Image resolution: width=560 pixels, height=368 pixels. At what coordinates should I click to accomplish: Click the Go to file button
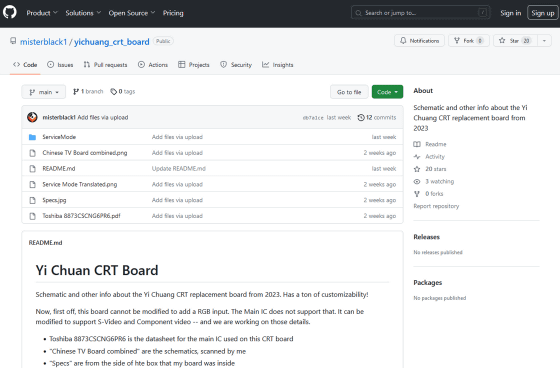coord(349,92)
